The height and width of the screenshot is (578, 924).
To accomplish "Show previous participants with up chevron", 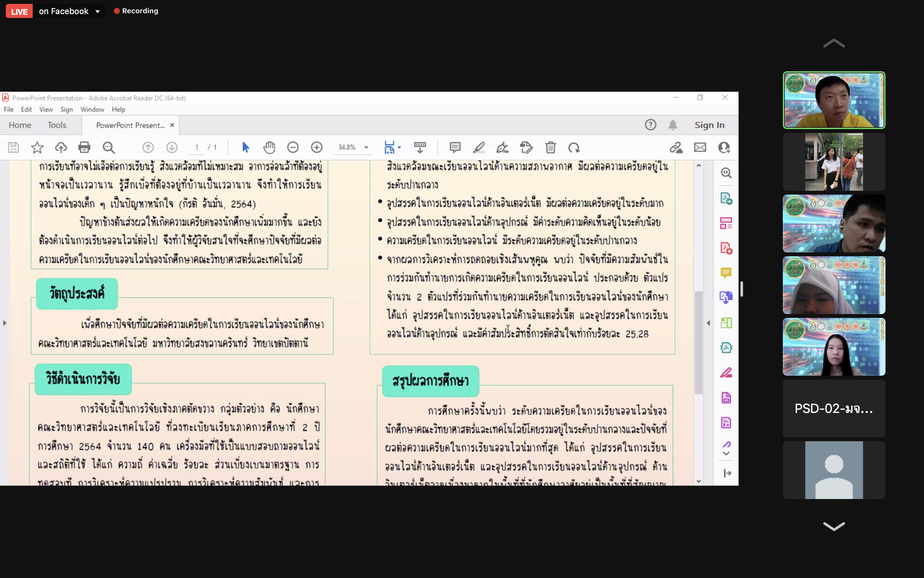I will [x=834, y=43].
